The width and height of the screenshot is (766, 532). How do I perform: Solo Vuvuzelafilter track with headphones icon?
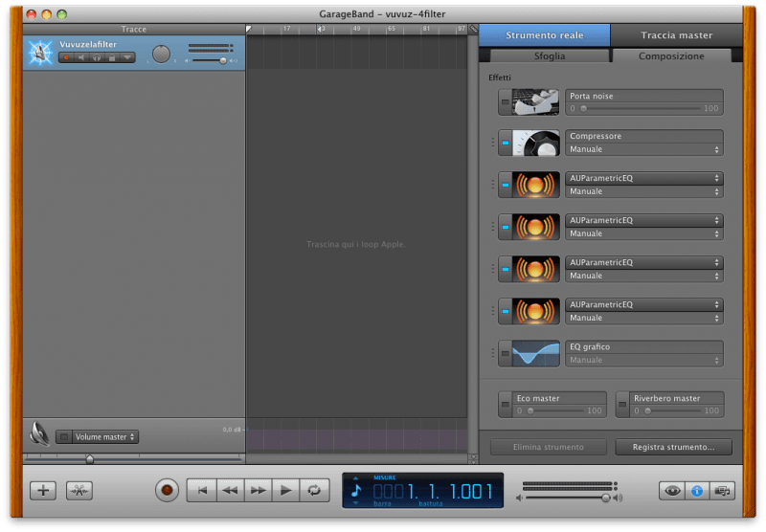tap(97, 57)
